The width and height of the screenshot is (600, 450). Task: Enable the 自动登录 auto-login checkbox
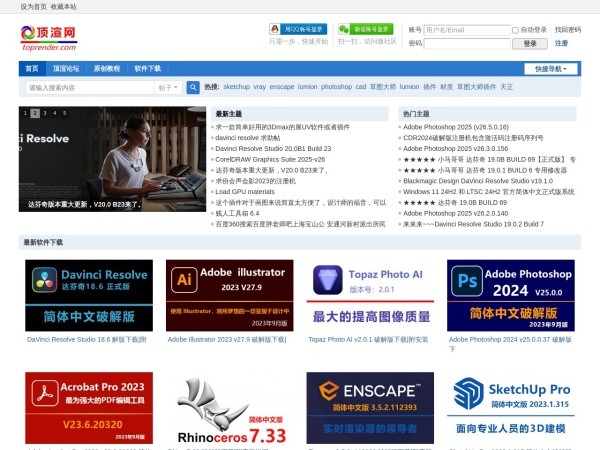[x=516, y=30]
